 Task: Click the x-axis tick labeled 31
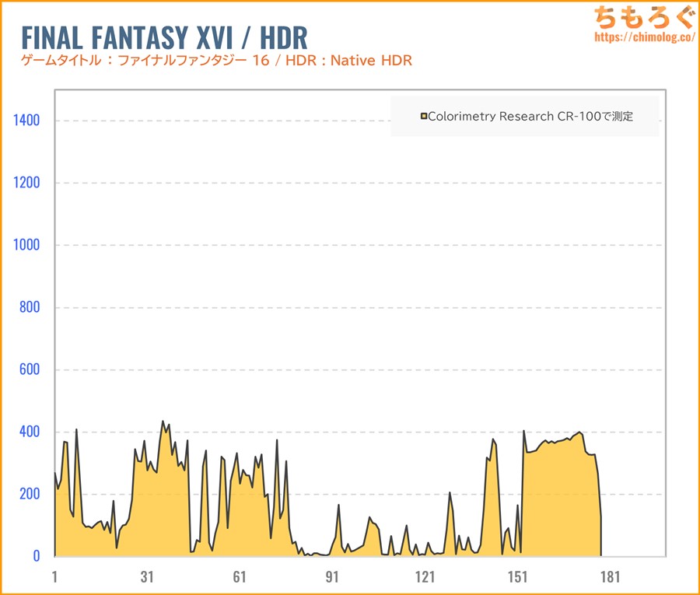(147, 576)
